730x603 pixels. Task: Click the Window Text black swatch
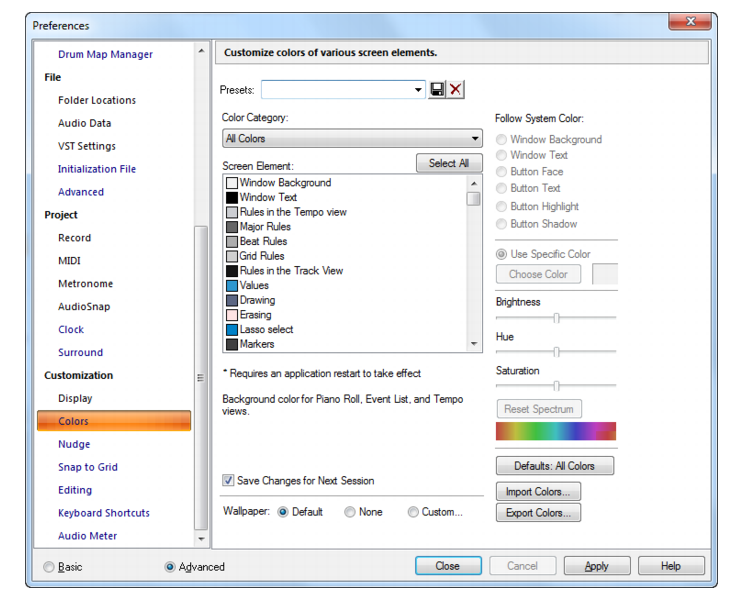pyautogui.click(x=232, y=197)
